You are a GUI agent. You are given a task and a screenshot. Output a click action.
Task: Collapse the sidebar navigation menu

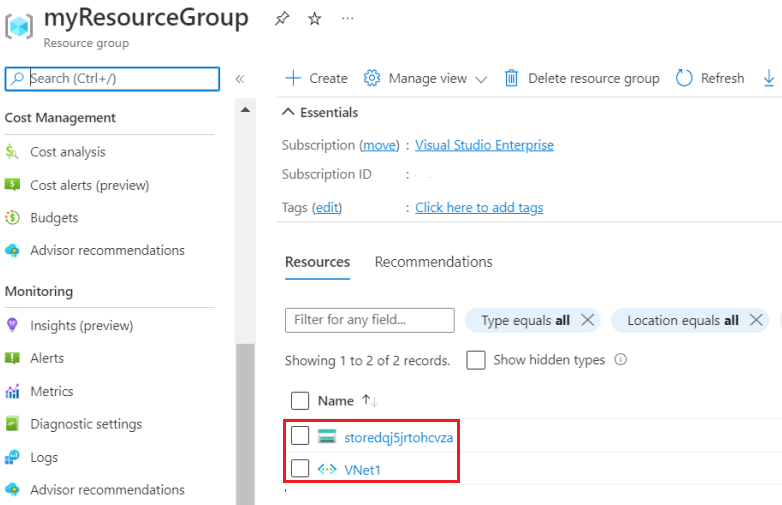[x=240, y=78]
